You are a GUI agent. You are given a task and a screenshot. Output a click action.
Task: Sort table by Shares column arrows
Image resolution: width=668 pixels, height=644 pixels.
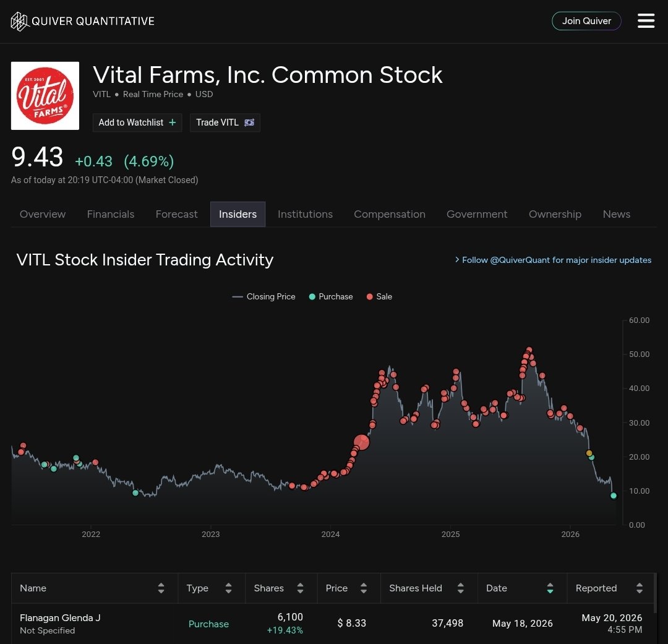click(x=301, y=588)
